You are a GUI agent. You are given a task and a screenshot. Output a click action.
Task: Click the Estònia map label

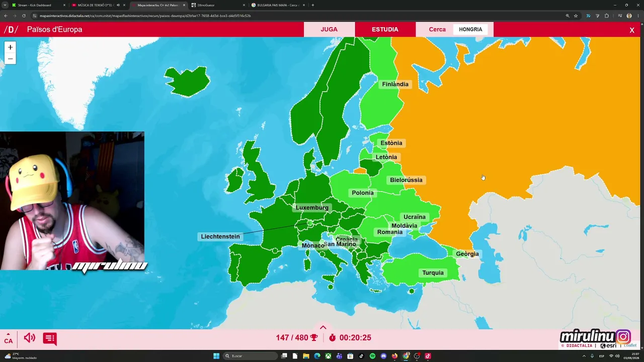391,143
